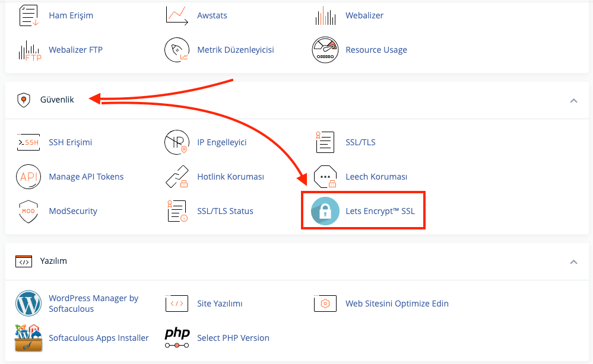Screen dimensions: 593x364
Task: Click the Softaculous Apps Installer icon
Action: (28, 338)
